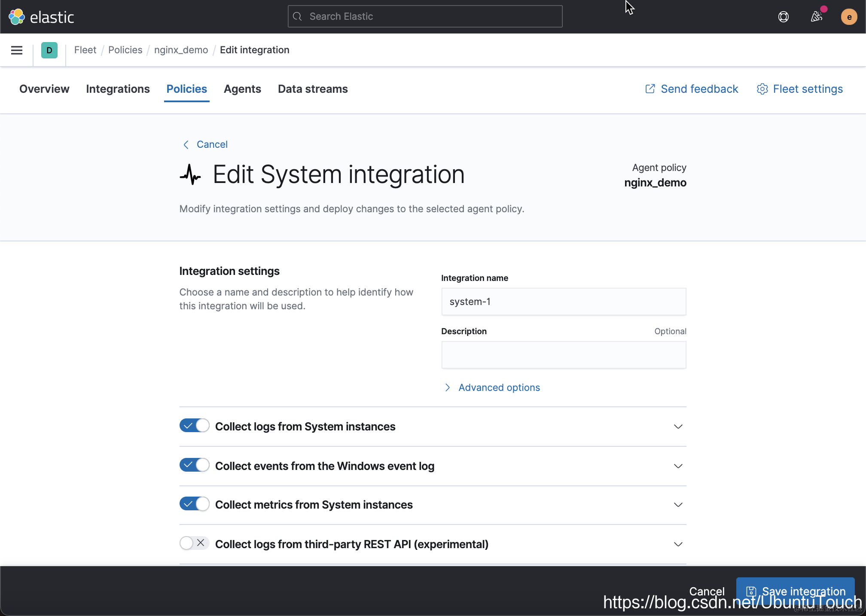
Task: Enable Collect logs from third-party REST API
Action: [x=194, y=543]
